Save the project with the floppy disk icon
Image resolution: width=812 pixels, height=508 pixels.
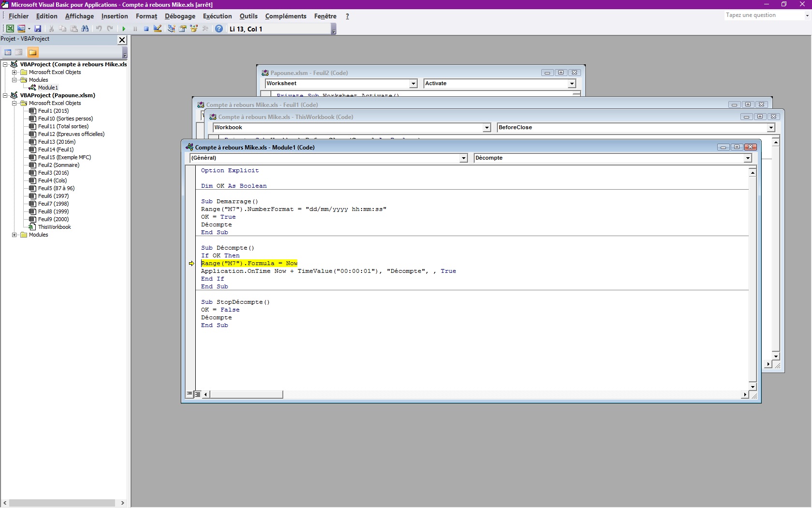tap(38, 29)
